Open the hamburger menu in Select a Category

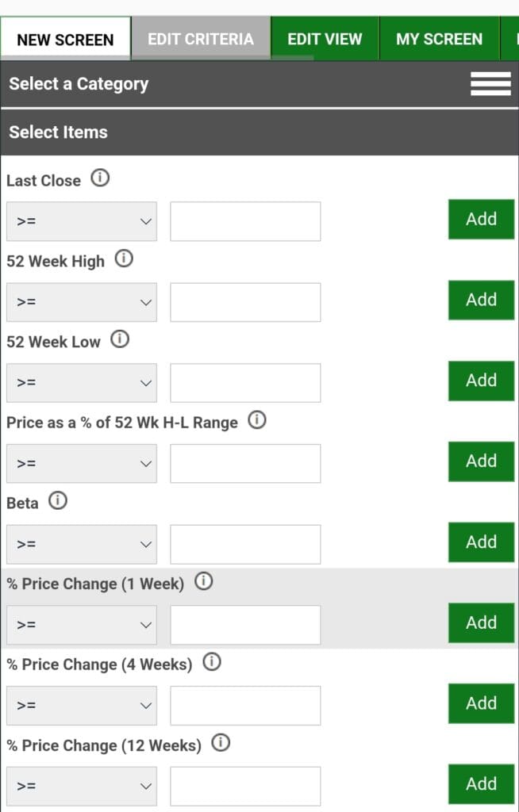[490, 84]
